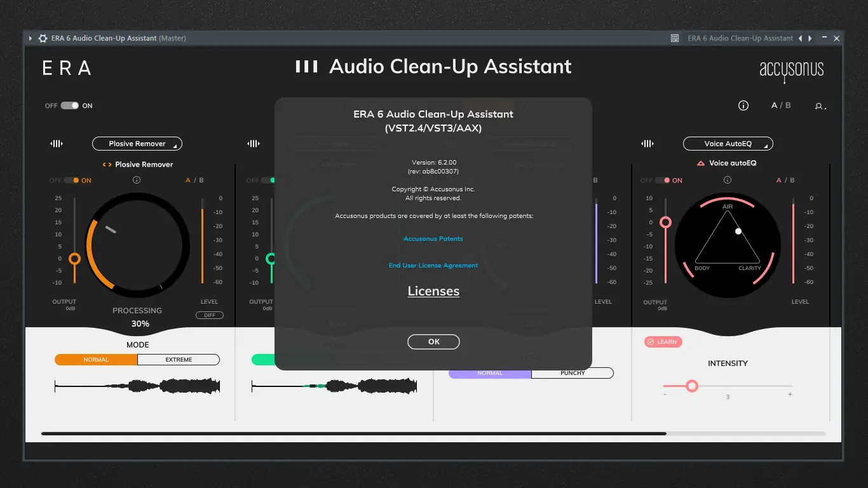The height and width of the screenshot is (488, 868).
Task: Open the plugin picker grid icon
Action: (x=675, y=38)
